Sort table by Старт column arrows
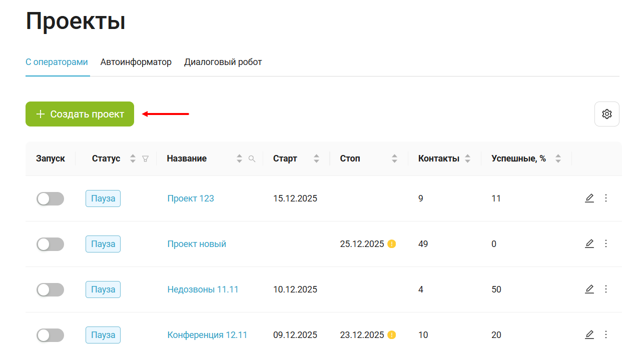The height and width of the screenshot is (347, 644). (316, 158)
